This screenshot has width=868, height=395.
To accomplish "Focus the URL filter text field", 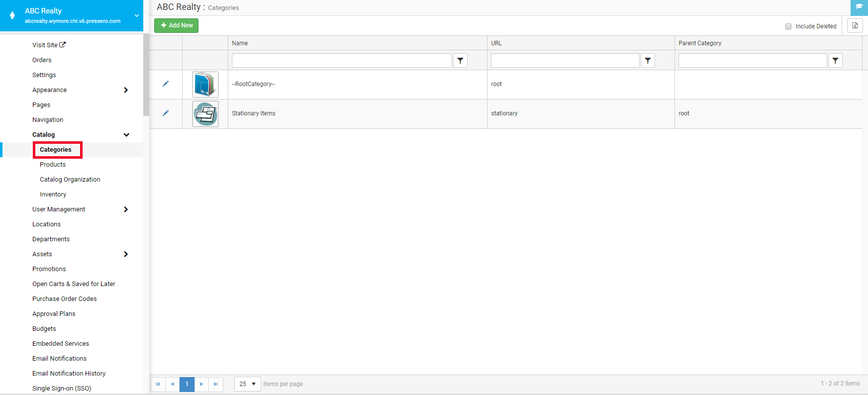I will click(x=565, y=61).
